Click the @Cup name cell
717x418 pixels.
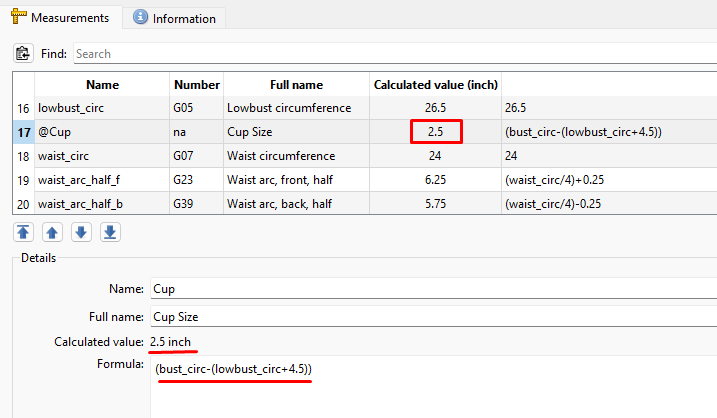(102, 131)
